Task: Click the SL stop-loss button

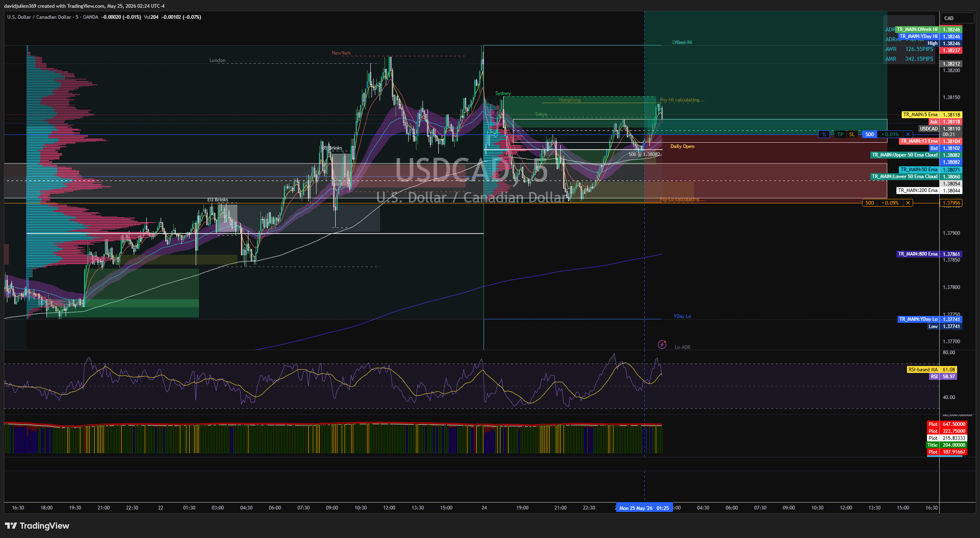Action: [x=852, y=134]
